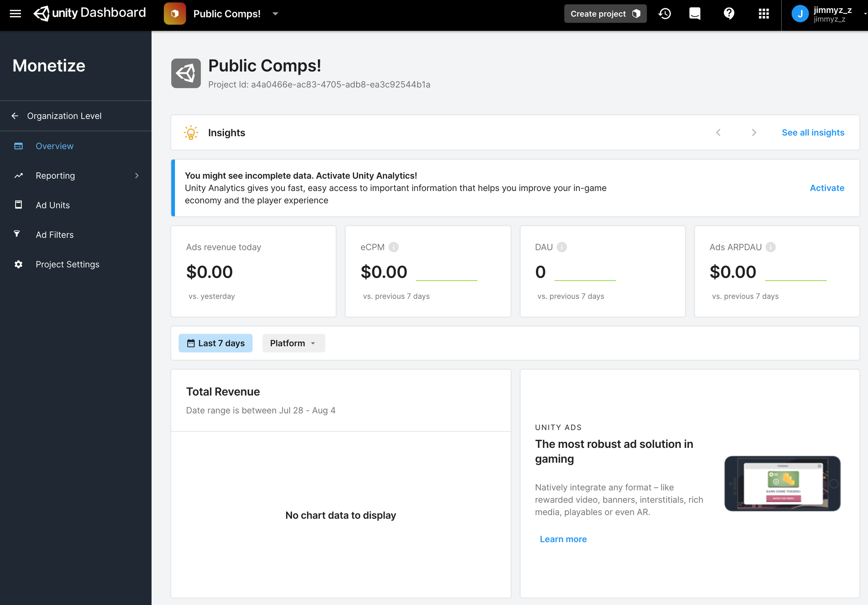The image size is (868, 605).
Task: Click Activate Unity Analytics link
Action: point(827,187)
